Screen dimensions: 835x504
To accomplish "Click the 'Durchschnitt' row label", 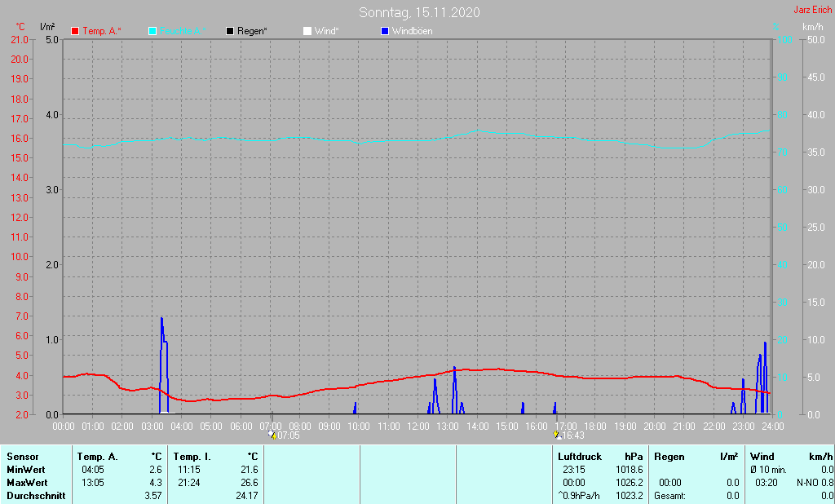I will [36, 496].
